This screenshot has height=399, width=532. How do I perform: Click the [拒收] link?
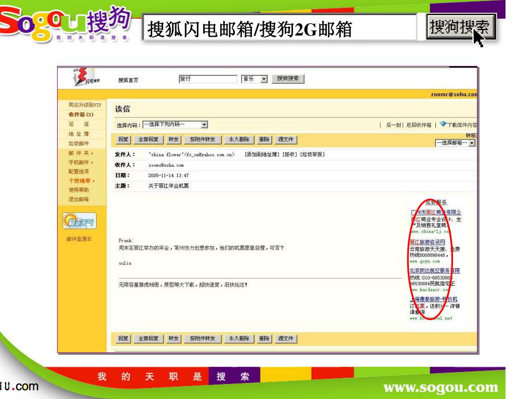(x=289, y=154)
